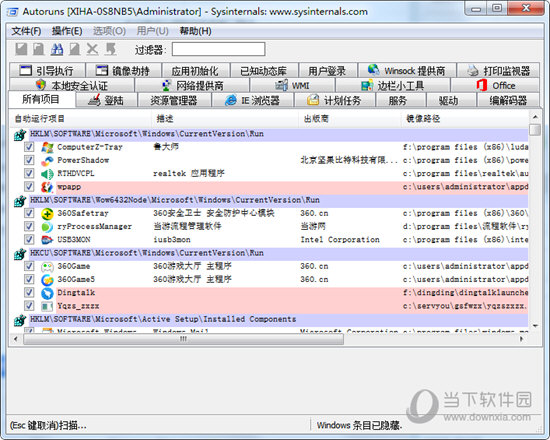Viewport: 550px width, 440px height.
Task: Open the Winsock 提供商 tab
Action: 407,71
